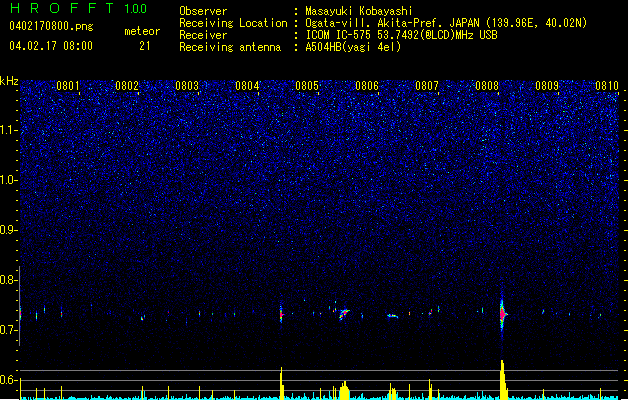Click the 0804 time marker
Screen dimensions: 629x400
tap(247, 86)
